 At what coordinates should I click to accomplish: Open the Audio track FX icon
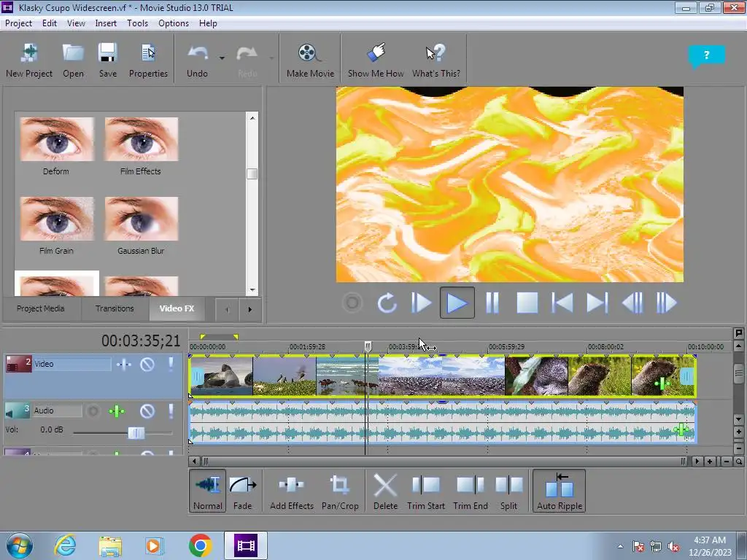tap(117, 411)
